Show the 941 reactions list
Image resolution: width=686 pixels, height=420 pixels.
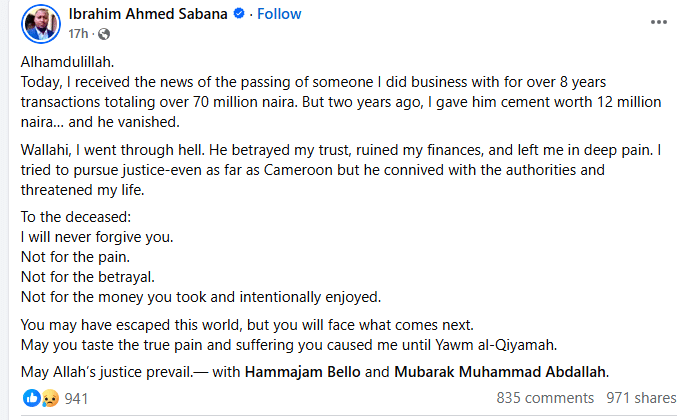coord(78,398)
